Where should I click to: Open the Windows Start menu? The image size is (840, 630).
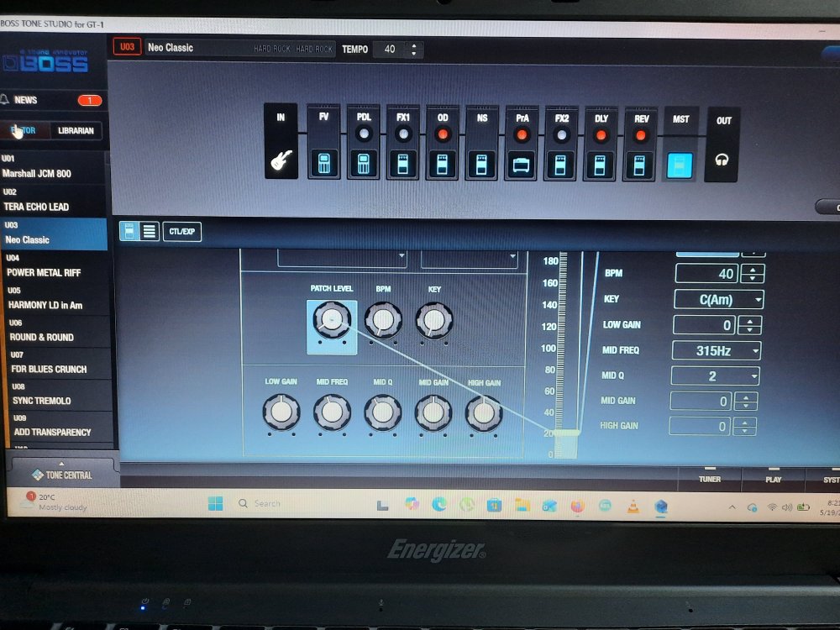215,503
